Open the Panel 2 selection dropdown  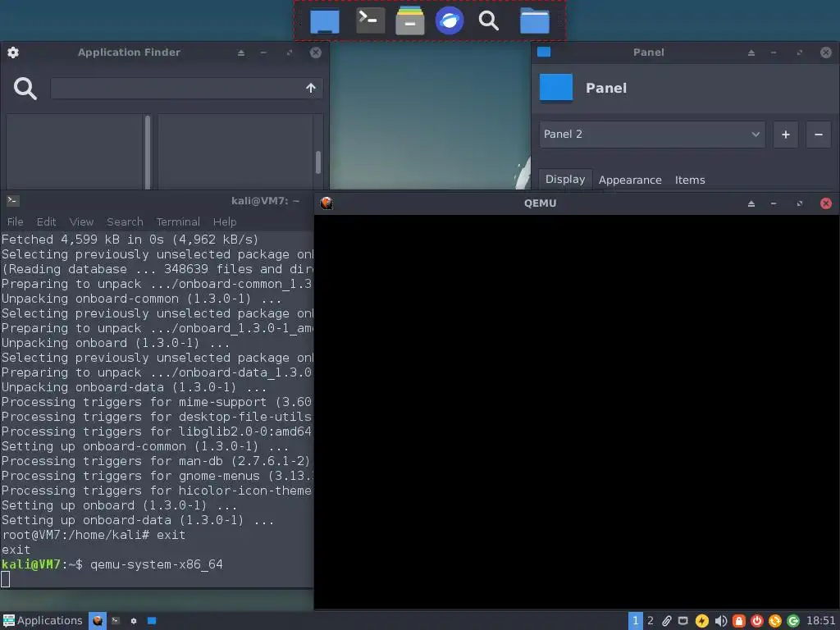[x=652, y=135]
